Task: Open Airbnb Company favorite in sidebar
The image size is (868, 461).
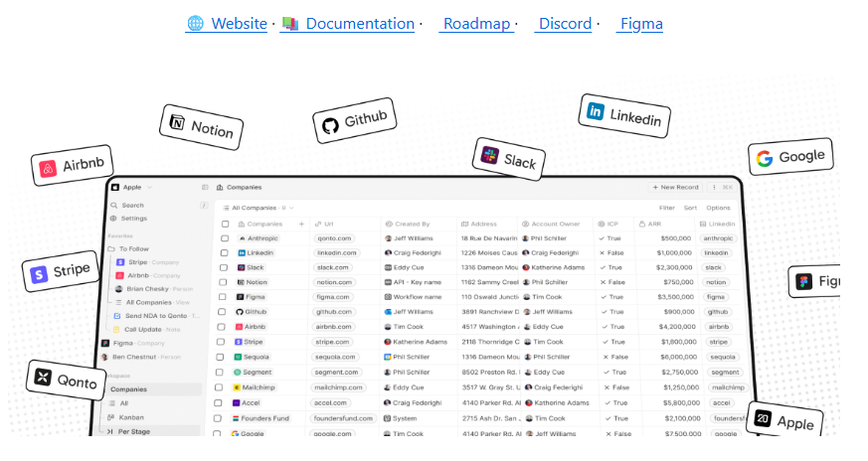Action: pos(148,275)
